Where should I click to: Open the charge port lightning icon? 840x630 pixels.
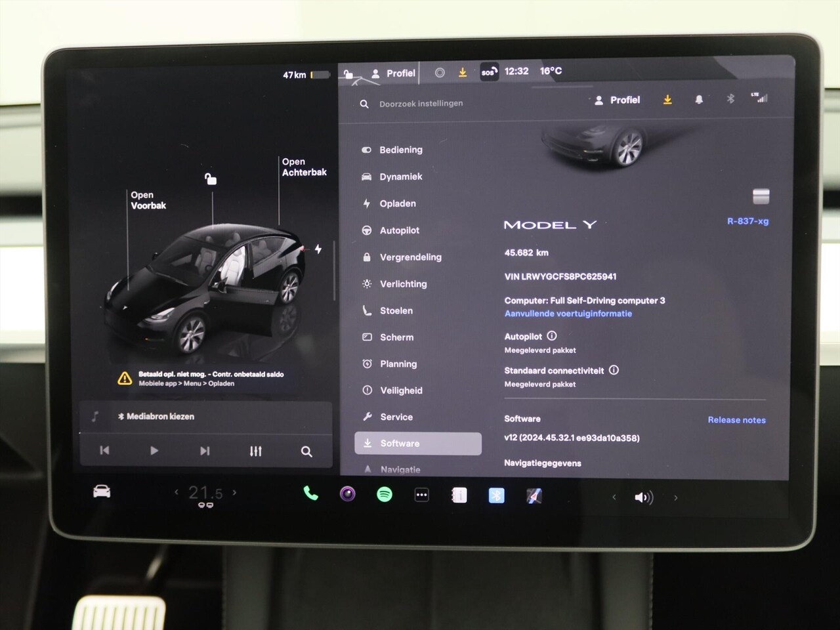point(318,249)
